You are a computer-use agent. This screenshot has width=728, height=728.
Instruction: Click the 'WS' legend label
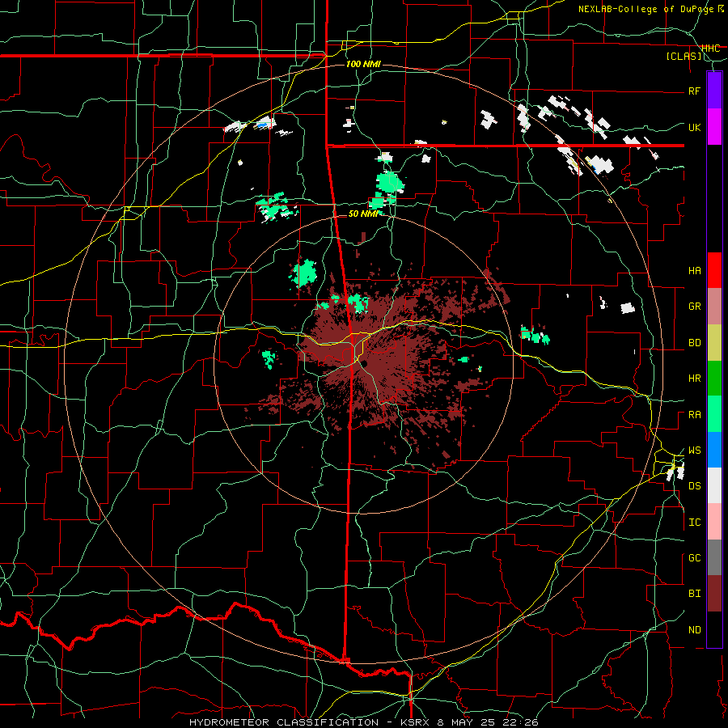695,451
